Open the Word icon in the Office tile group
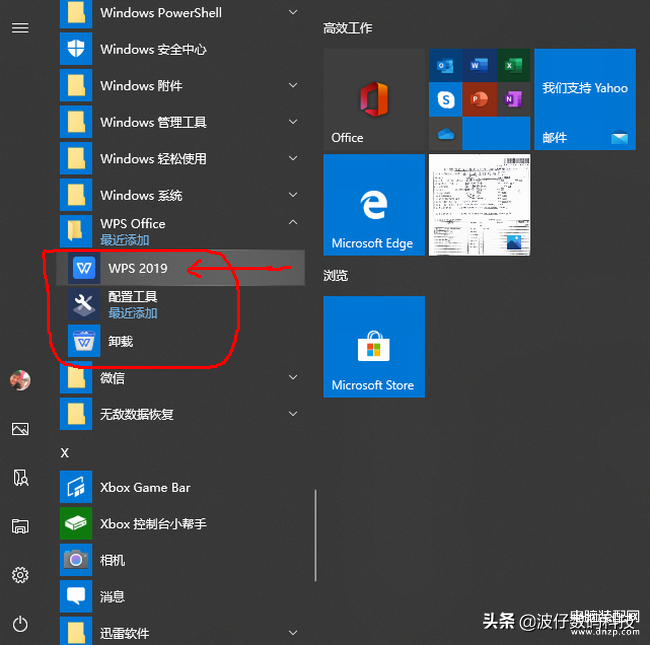The image size is (650, 645). point(479,65)
